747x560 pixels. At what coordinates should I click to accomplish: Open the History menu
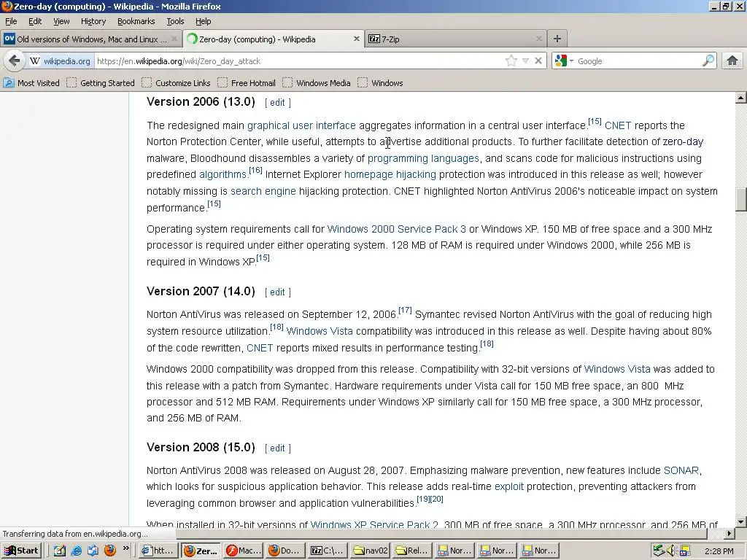pyautogui.click(x=93, y=21)
